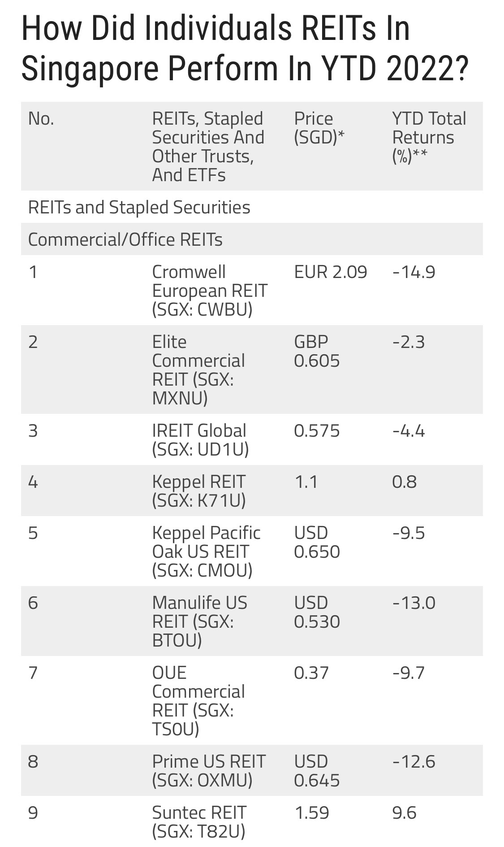
Task: Select the OUE Commercial REIT name
Action: pyautogui.click(x=198, y=701)
